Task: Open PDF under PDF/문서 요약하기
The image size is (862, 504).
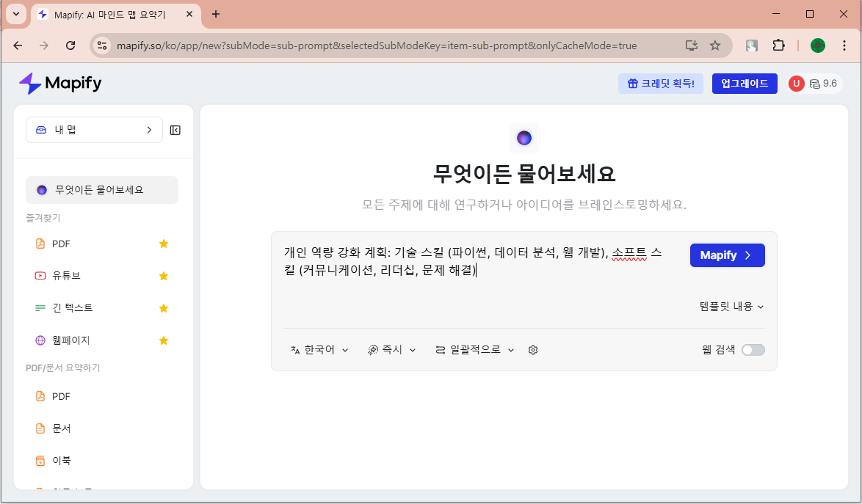Action: tap(102, 396)
